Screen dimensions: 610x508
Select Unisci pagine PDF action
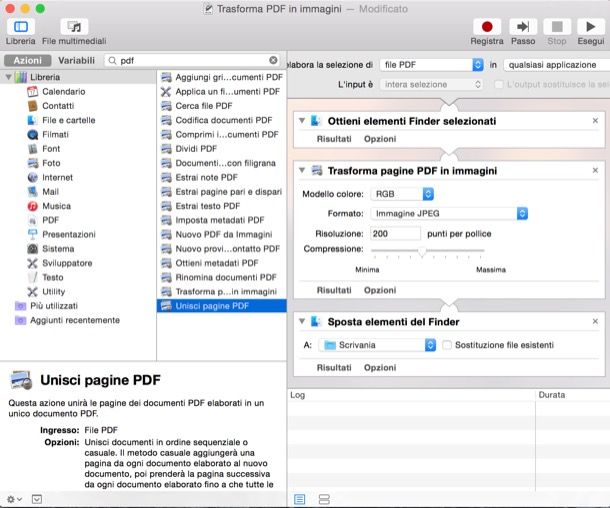pyautogui.click(x=222, y=306)
